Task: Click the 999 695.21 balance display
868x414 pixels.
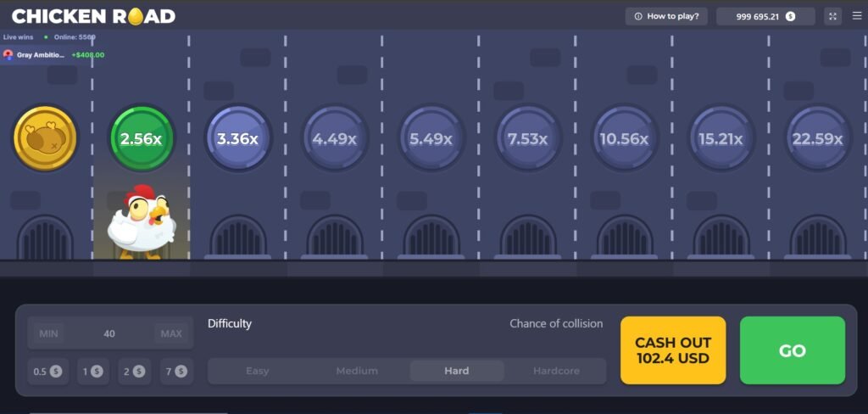Action: click(765, 16)
